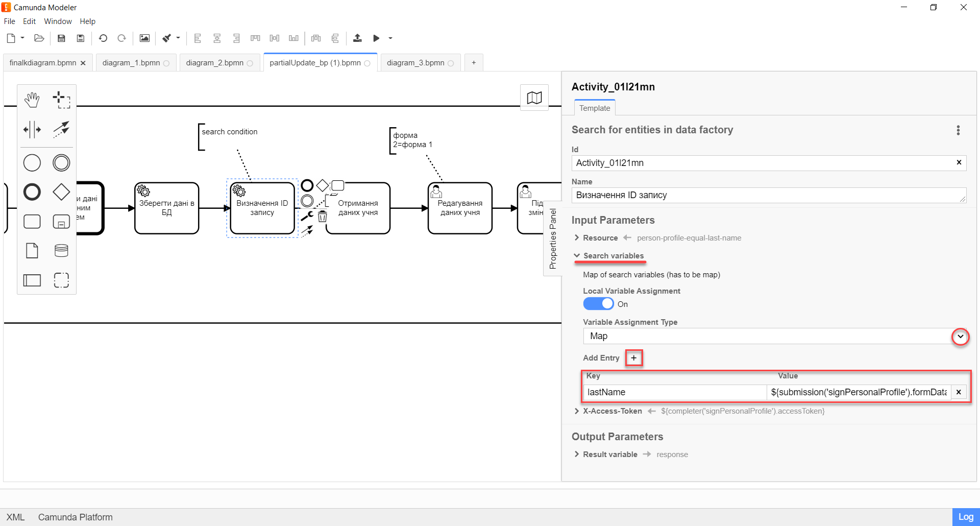Toggle Local Variable Assignment switch
Viewport: 980px width, 526px height.
[598, 304]
